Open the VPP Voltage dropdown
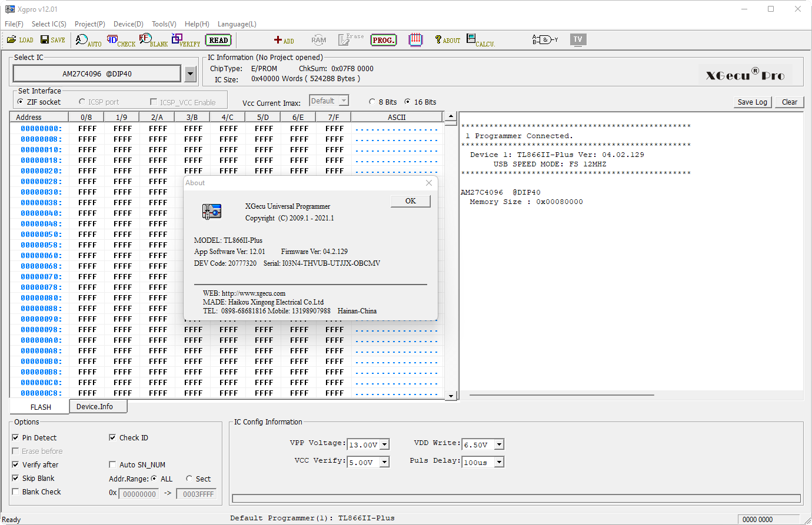 point(384,444)
